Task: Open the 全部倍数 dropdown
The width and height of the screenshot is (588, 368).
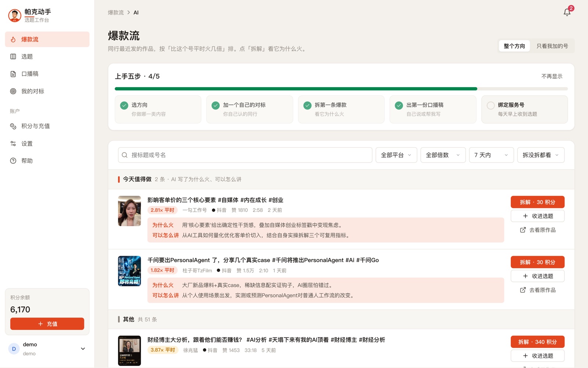Action: pos(443,155)
